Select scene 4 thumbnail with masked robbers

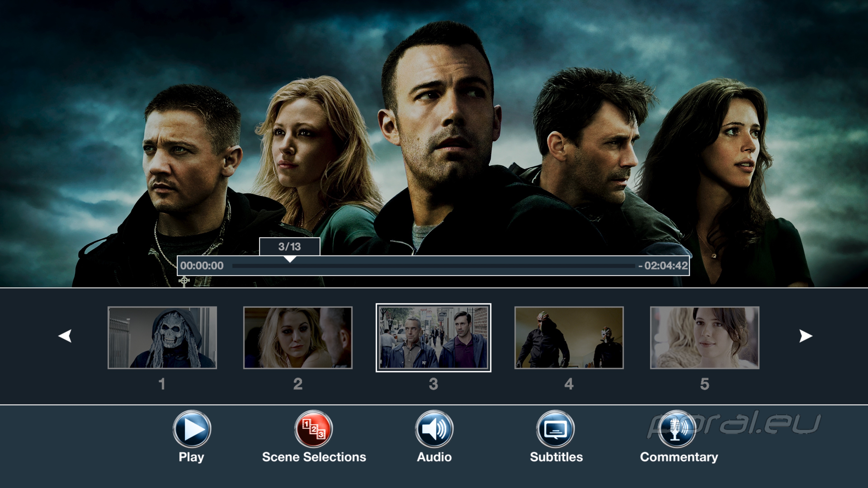coord(569,338)
